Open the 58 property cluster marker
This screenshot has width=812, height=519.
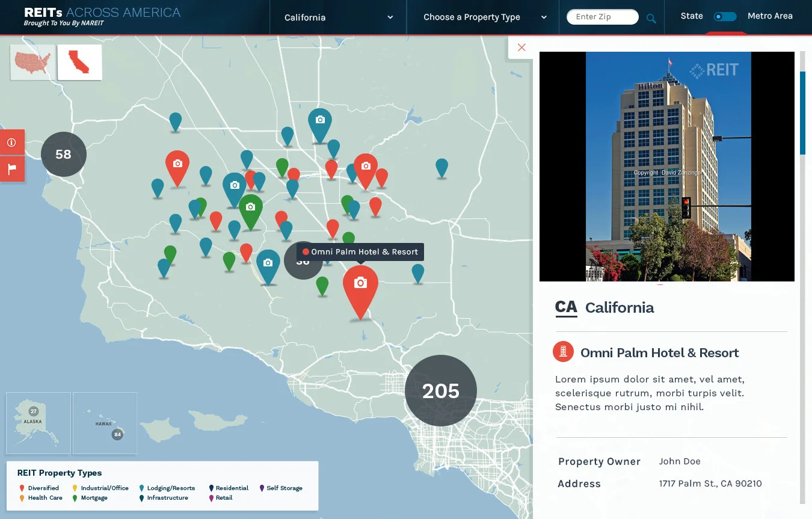coord(64,154)
